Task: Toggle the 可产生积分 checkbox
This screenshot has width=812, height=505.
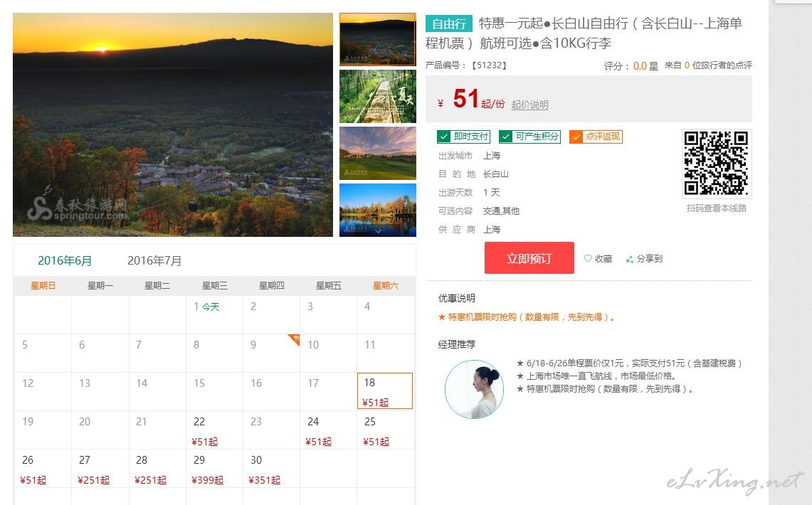Action: (x=505, y=137)
